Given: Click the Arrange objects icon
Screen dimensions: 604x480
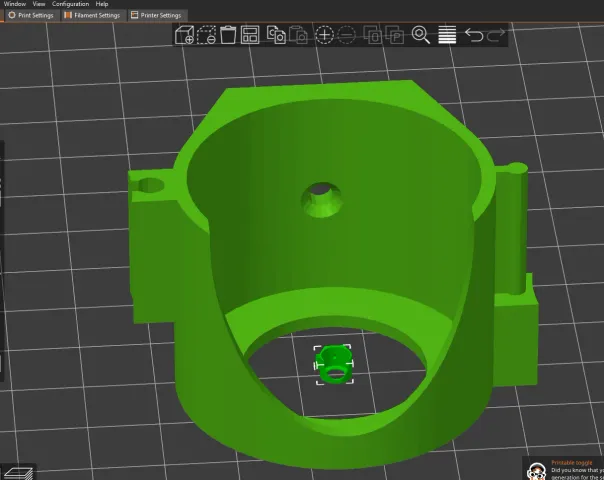Looking at the screenshot, I should [250, 35].
